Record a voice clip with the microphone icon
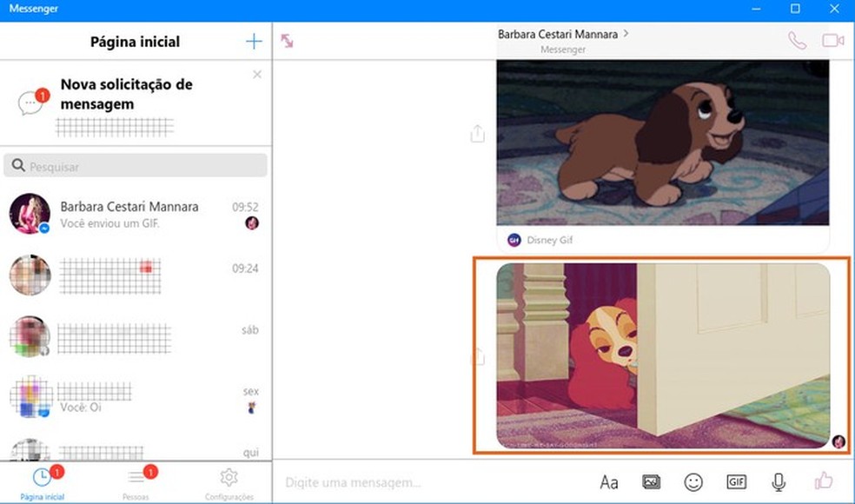855x504 pixels. [778, 481]
